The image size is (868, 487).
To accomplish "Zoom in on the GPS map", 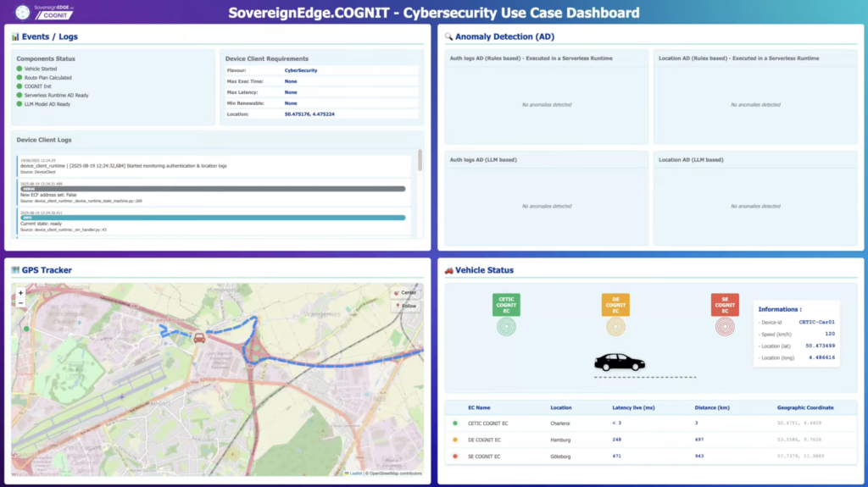I will [20, 292].
